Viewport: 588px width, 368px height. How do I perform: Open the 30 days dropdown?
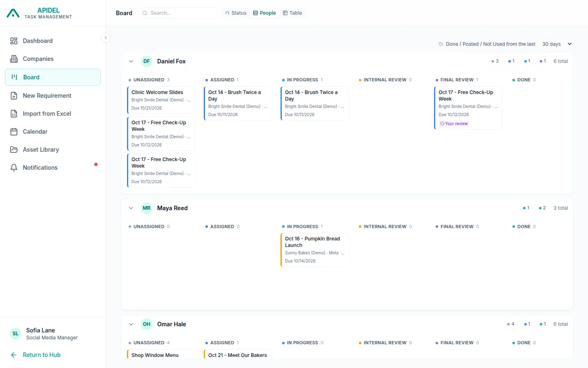pos(557,44)
